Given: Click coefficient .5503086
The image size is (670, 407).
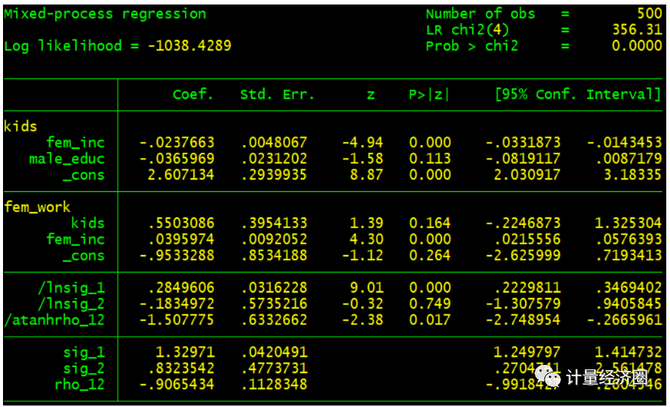Looking at the screenshot, I should tap(181, 223).
